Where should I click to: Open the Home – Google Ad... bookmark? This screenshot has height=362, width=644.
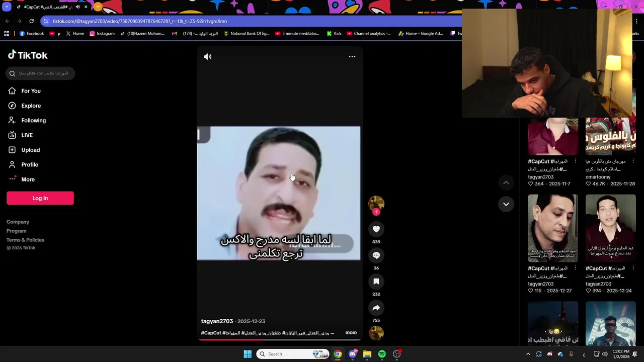click(x=421, y=34)
